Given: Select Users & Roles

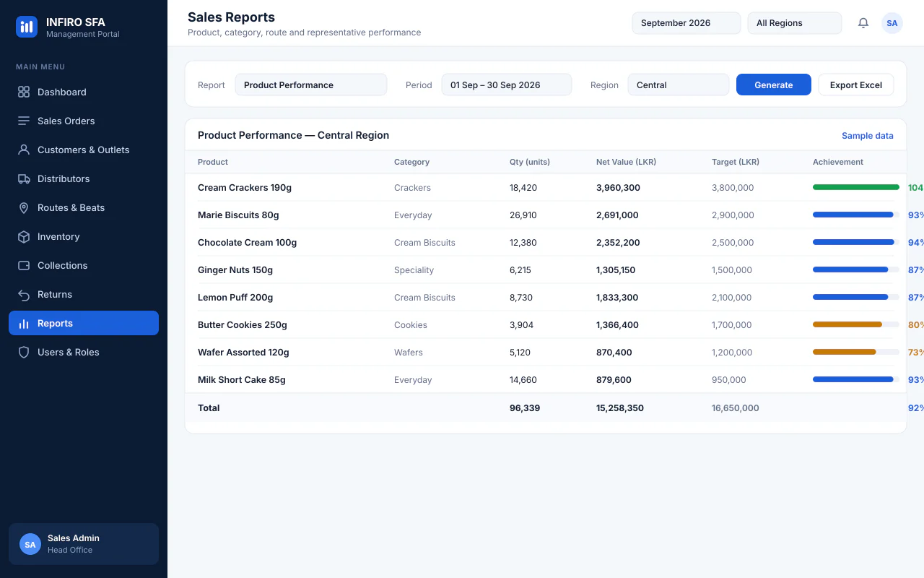Looking at the screenshot, I should point(84,352).
